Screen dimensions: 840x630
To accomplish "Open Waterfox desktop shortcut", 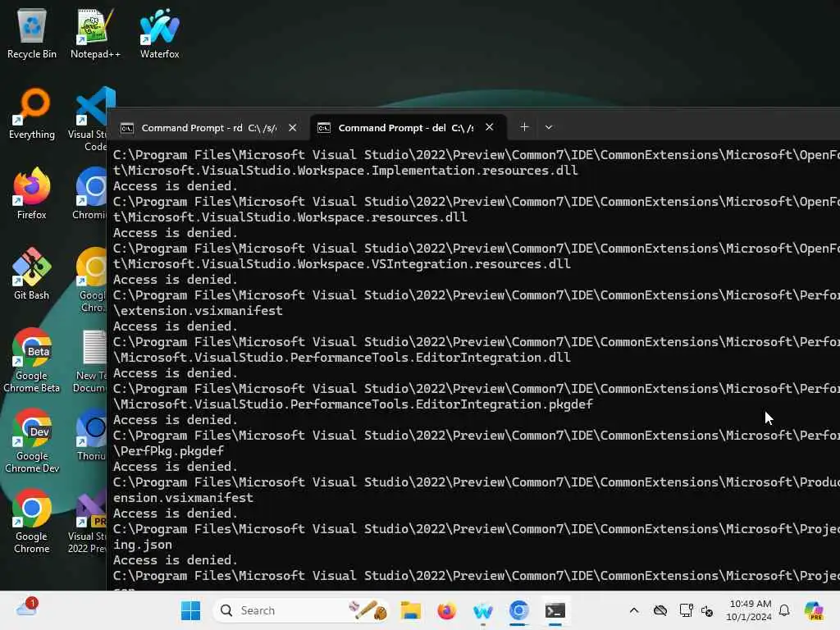I will click(x=160, y=33).
